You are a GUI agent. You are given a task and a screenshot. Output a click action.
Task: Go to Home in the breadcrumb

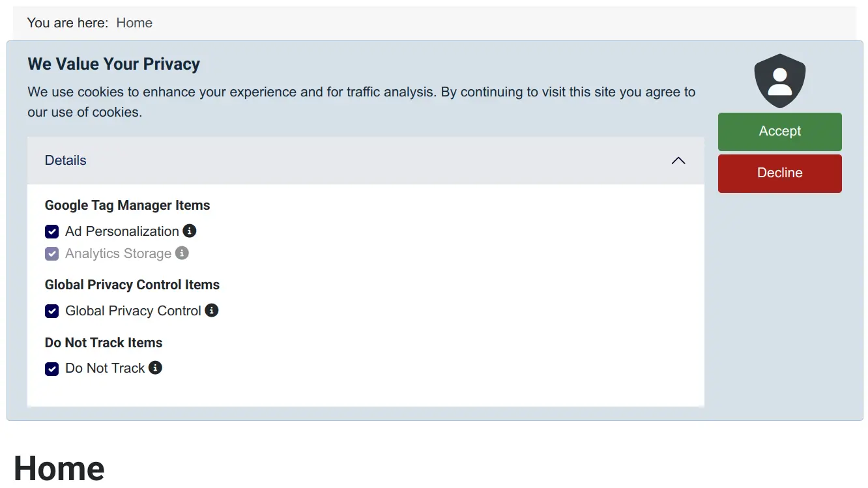[x=134, y=23]
